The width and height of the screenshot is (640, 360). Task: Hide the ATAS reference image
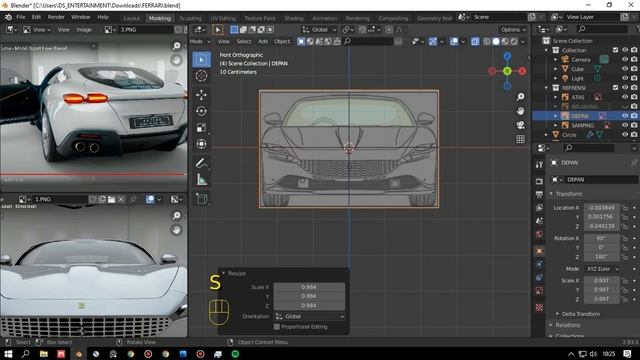(x=625, y=97)
